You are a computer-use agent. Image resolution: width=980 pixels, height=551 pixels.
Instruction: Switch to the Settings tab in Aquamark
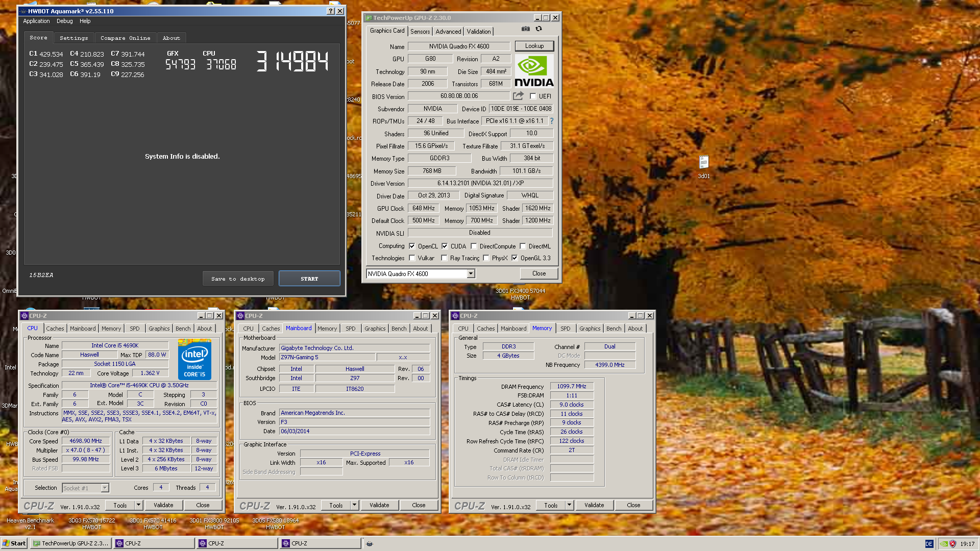click(74, 38)
